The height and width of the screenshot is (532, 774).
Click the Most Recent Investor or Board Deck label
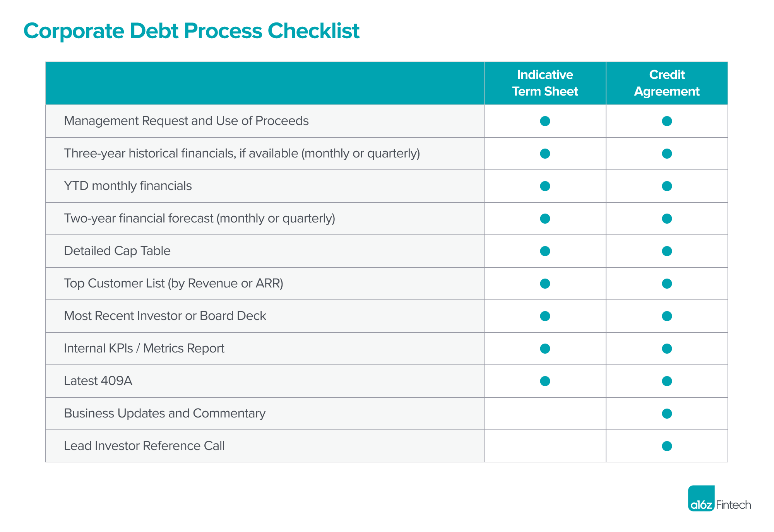pos(165,316)
